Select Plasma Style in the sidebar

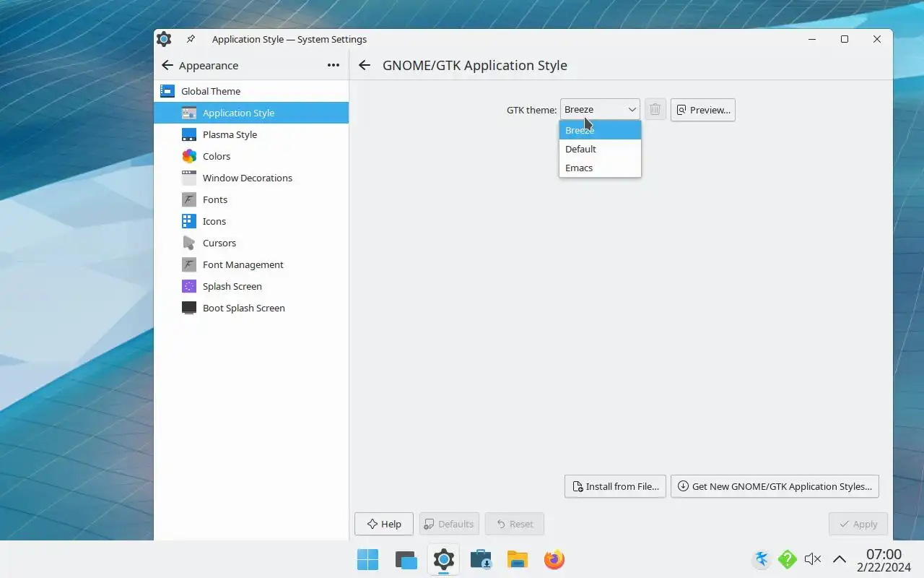pos(251,134)
